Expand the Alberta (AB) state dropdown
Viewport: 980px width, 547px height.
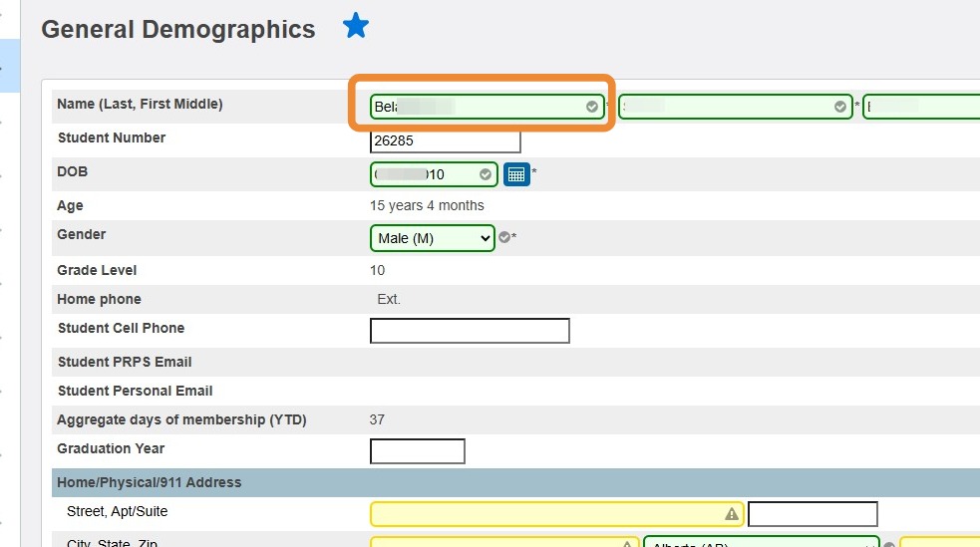763,543
